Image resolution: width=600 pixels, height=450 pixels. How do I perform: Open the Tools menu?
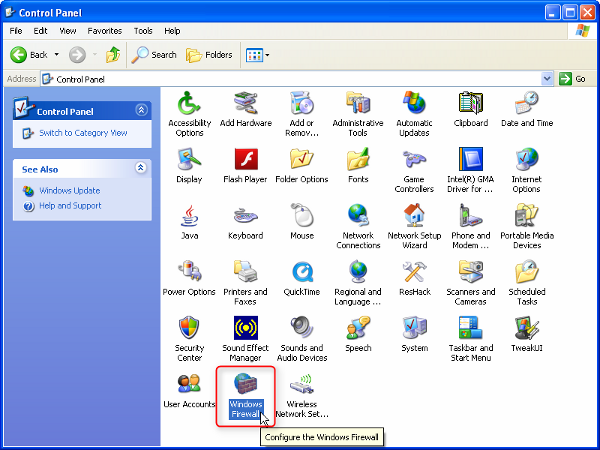(x=143, y=31)
